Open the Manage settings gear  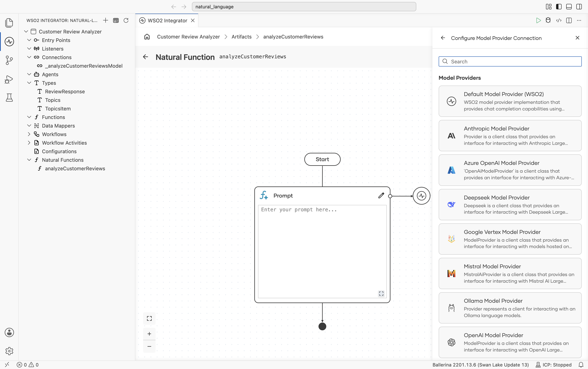pyautogui.click(x=9, y=351)
